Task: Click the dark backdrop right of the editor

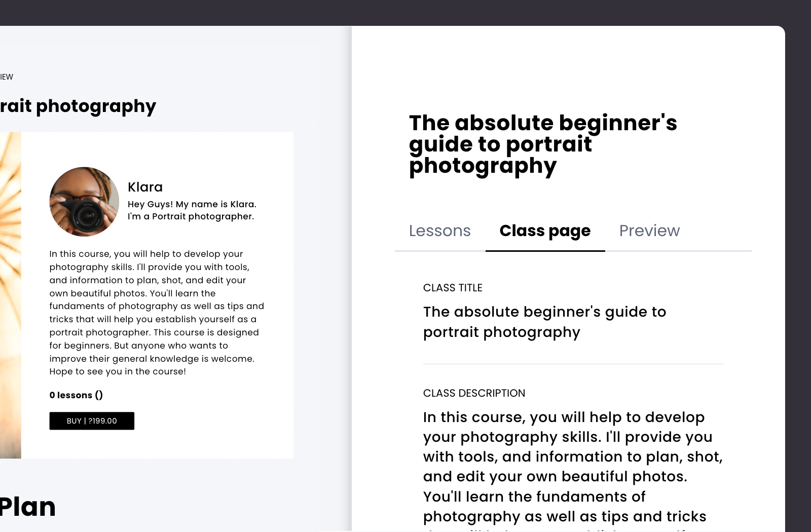Action: coord(798,253)
